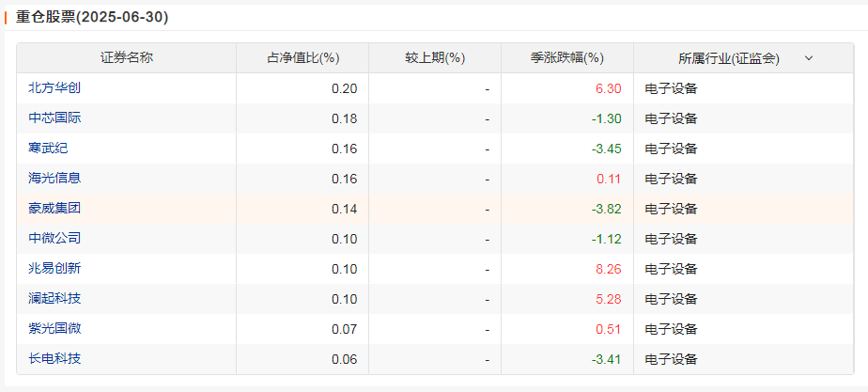Open the 北方华创 stock link
This screenshot has height=392, width=868.
[54, 88]
